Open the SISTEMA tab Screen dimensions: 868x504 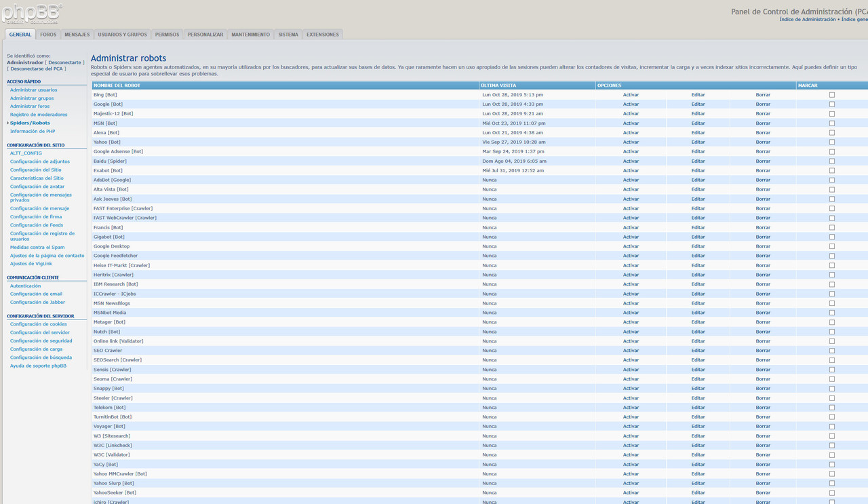[x=288, y=35]
